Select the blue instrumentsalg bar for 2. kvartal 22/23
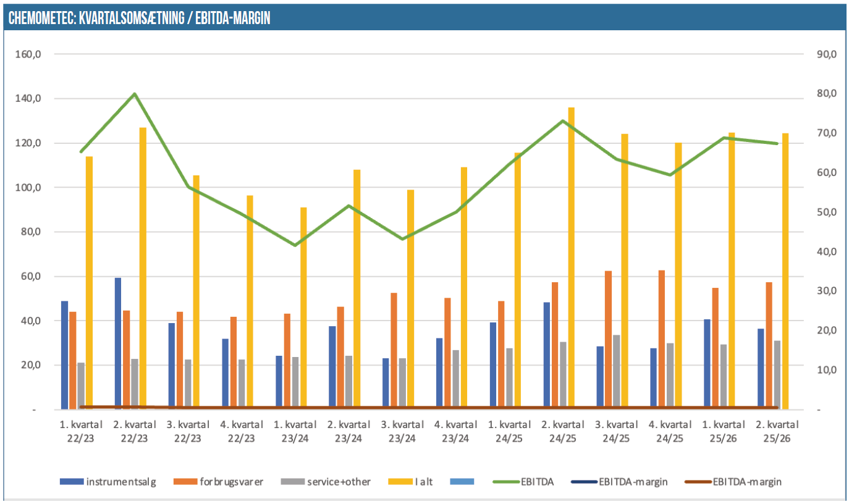The height and width of the screenshot is (504, 849). tap(118, 343)
